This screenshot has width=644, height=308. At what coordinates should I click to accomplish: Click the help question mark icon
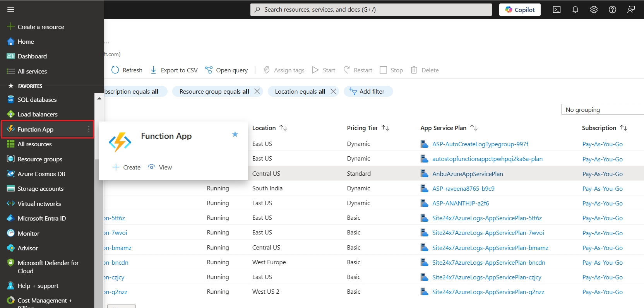(612, 10)
